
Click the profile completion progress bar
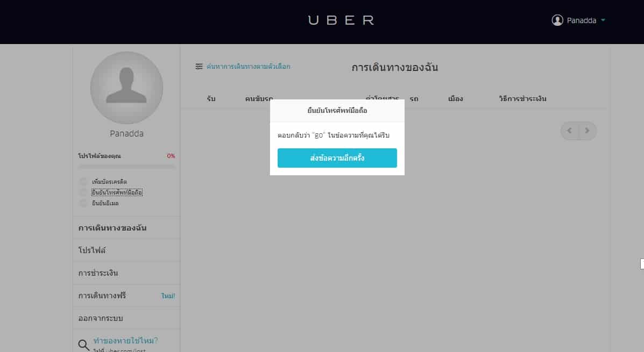click(126, 167)
